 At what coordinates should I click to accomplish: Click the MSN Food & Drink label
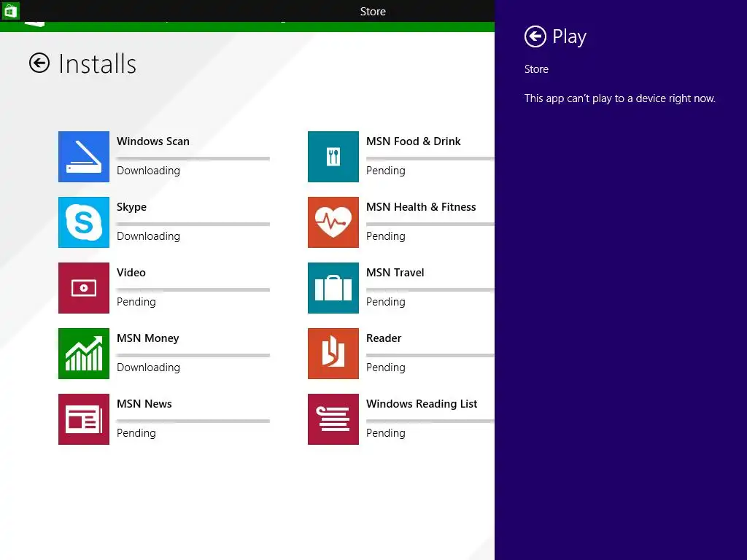click(413, 141)
